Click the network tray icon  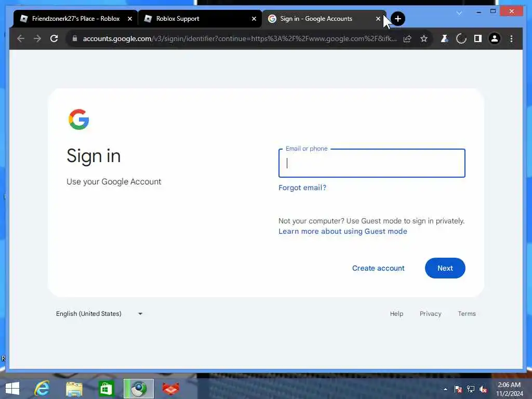click(471, 389)
